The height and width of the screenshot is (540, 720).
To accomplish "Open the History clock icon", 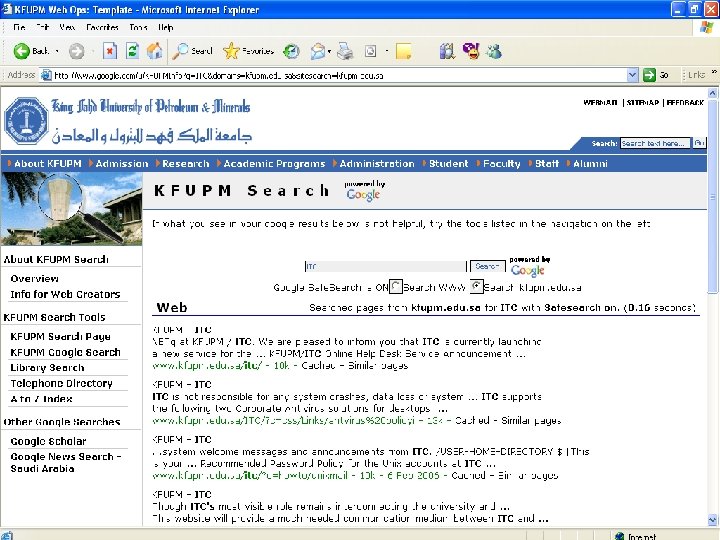I will 291,51.
